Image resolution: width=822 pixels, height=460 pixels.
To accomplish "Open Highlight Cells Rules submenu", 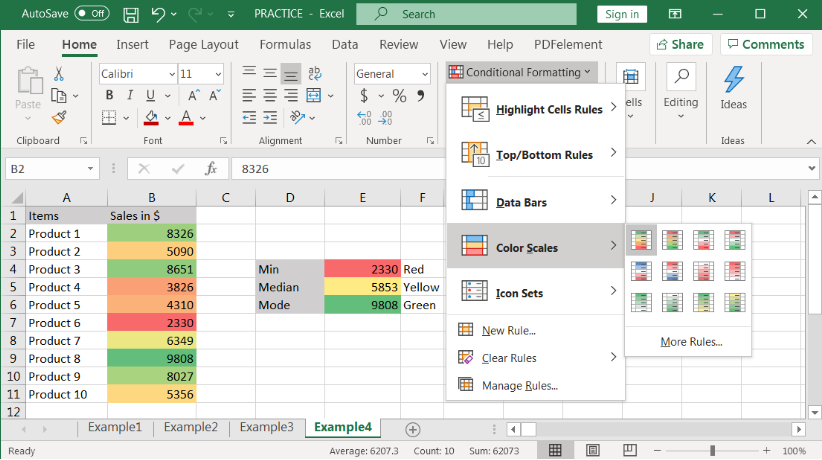I will [535, 109].
